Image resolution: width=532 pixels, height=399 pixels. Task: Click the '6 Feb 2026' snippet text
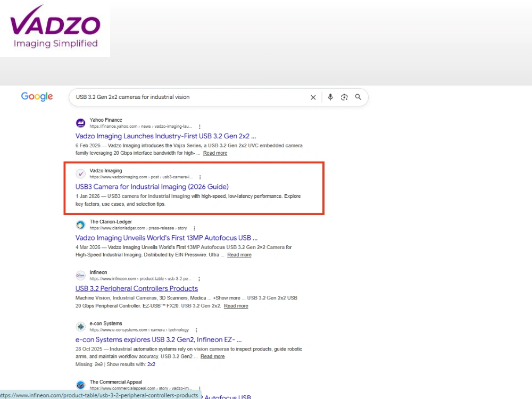(88, 146)
